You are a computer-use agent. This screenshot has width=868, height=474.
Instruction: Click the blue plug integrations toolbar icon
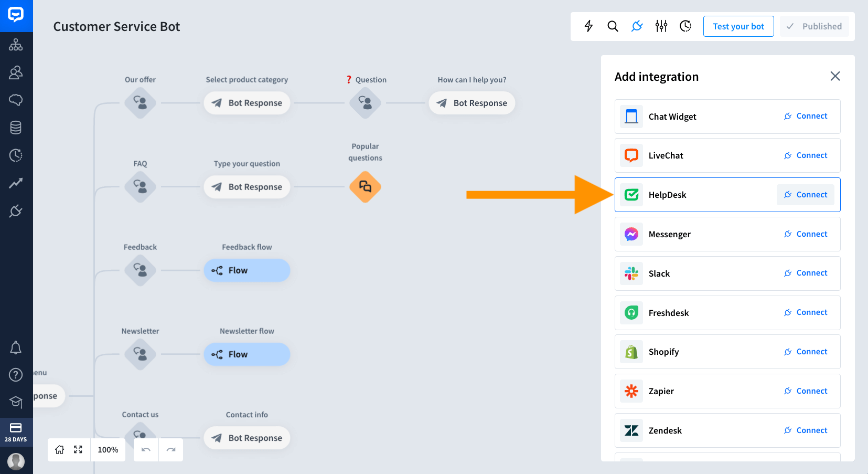tap(637, 26)
